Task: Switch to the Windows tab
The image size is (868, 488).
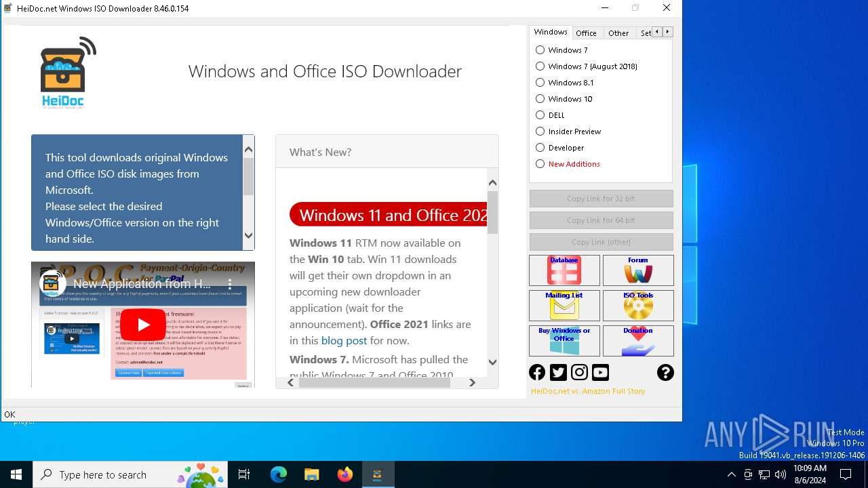Action: (x=550, y=32)
